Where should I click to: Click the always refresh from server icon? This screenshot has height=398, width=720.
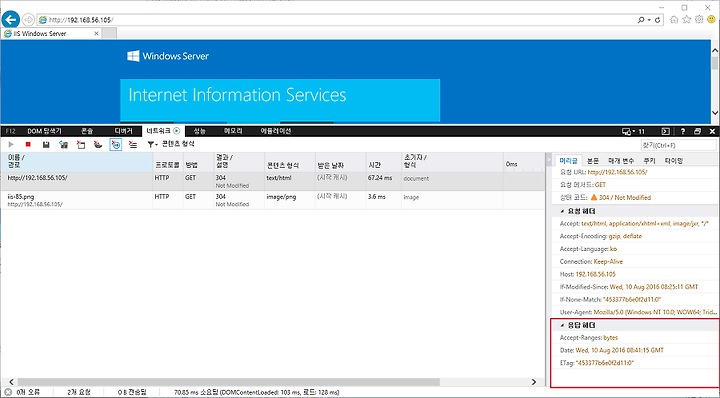63,145
